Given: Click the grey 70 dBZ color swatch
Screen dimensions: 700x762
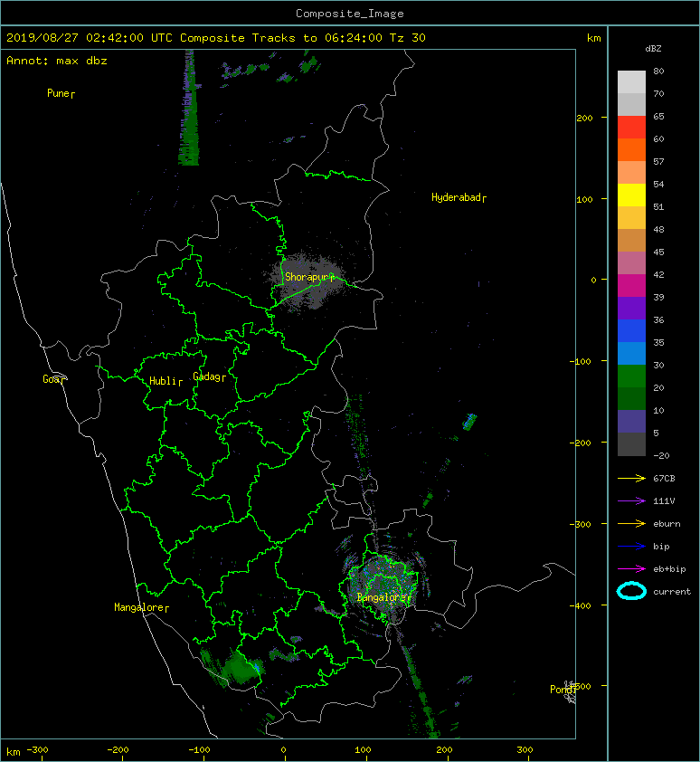Looking at the screenshot, I should (x=631, y=104).
